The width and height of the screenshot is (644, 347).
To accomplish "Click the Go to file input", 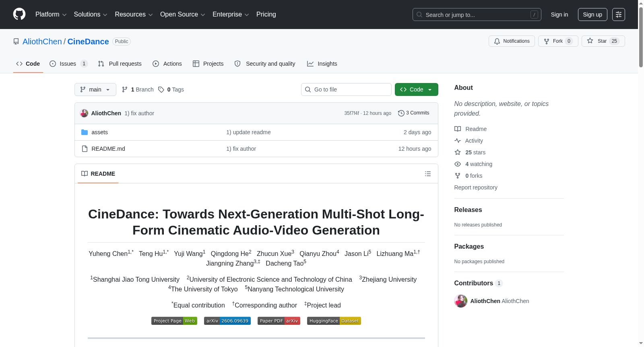I will pyautogui.click(x=346, y=89).
